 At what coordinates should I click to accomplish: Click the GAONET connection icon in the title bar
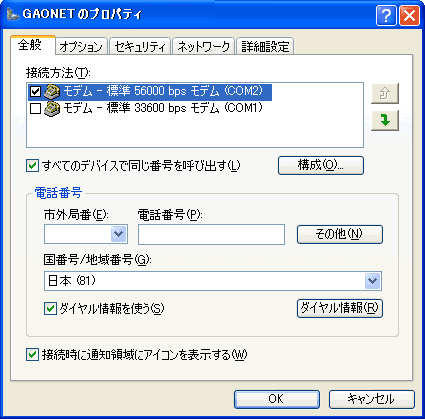(x=12, y=14)
